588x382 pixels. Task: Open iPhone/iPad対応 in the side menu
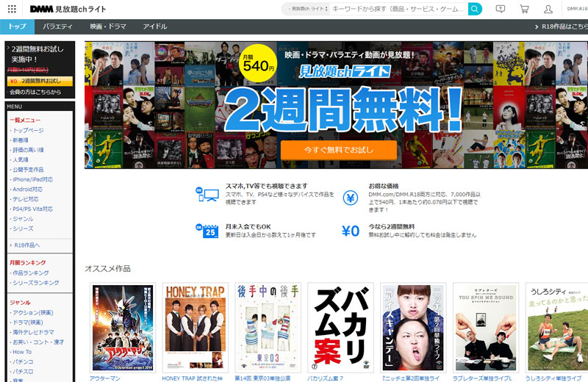point(32,179)
